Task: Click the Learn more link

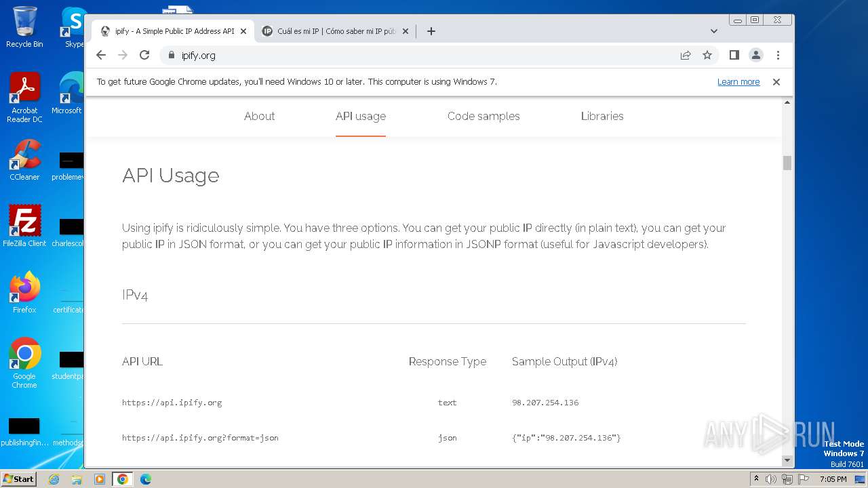Action: pos(738,82)
